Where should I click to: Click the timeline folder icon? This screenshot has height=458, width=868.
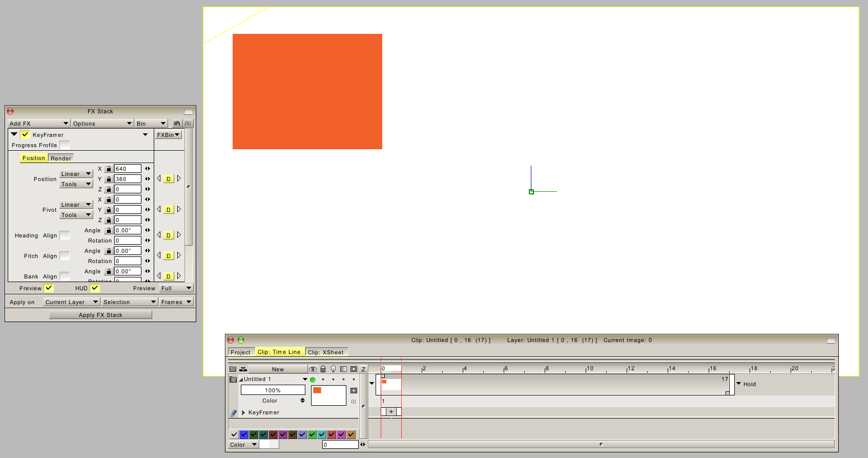(x=233, y=369)
